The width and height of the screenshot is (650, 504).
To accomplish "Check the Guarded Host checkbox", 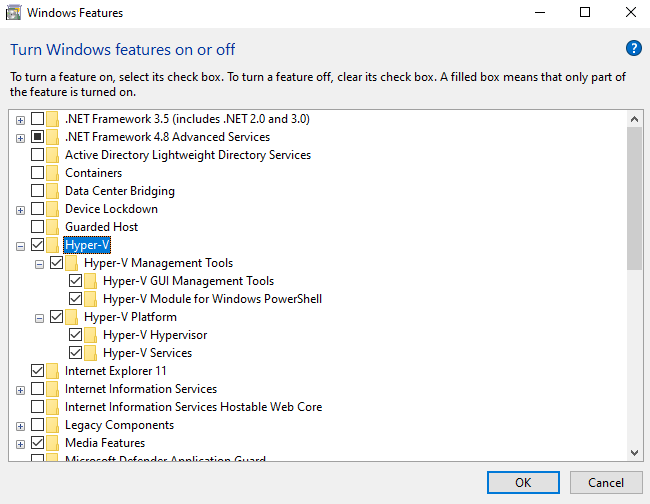I will point(37,227).
